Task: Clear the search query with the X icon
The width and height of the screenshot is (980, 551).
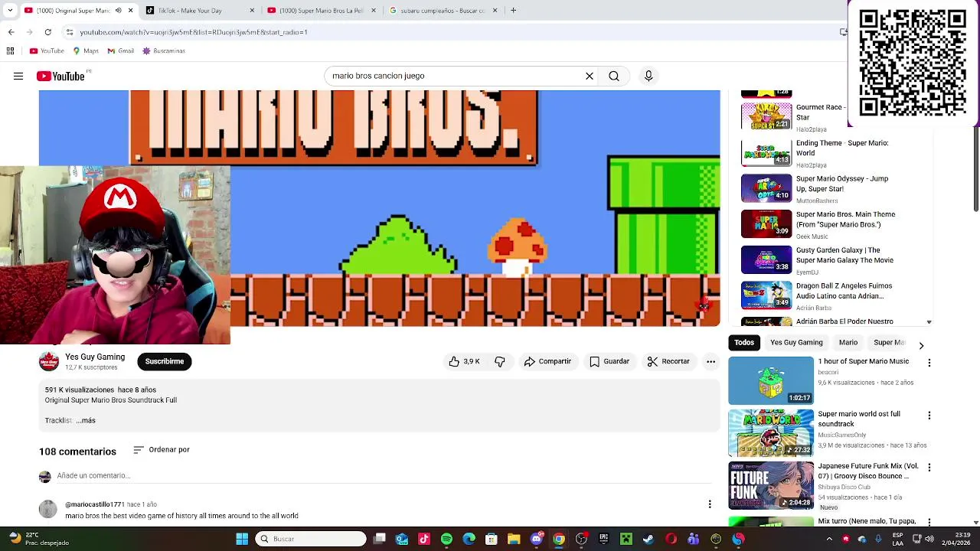Action: (x=590, y=76)
